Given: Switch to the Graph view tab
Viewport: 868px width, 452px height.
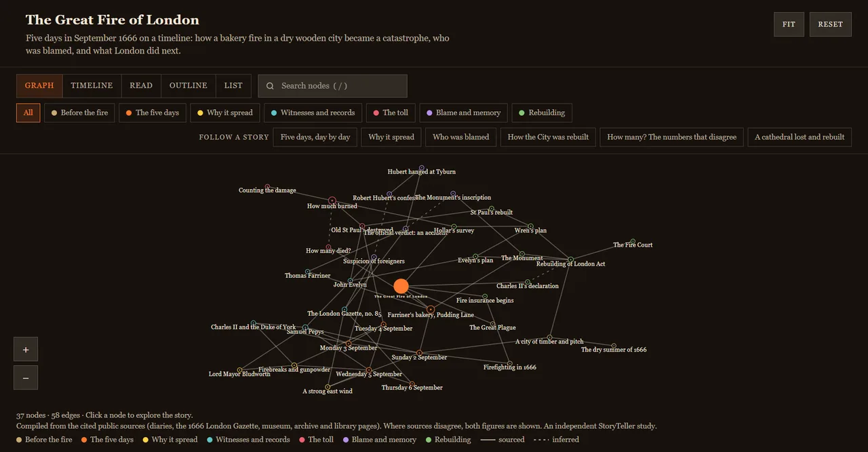Looking at the screenshot, I should tap(39, 86).
